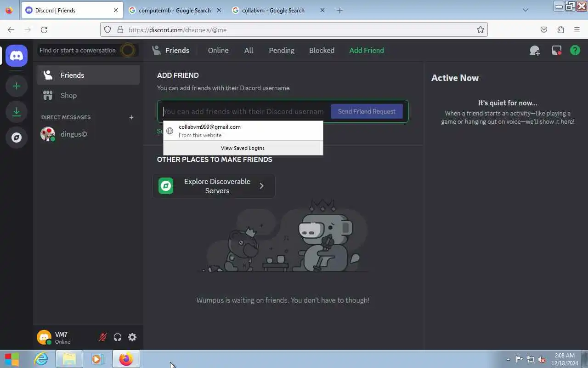The width and height of the screenshot is (588, 368).
Task: Close the Discord | Friends browser tab
Action: 116,10
